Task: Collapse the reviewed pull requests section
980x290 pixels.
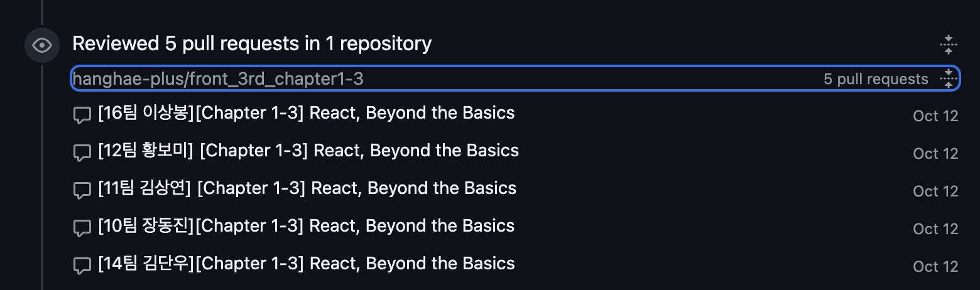Action: (x=948, y=45)
